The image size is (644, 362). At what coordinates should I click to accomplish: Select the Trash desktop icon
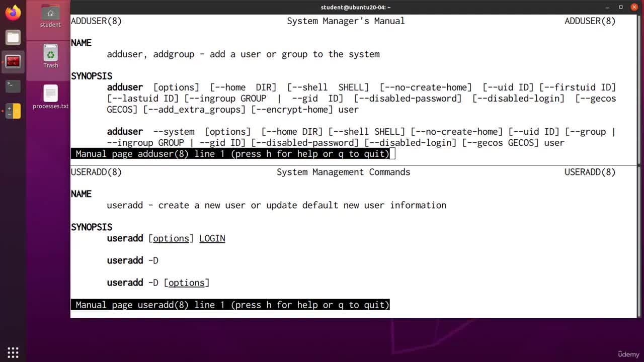(50, 56)
